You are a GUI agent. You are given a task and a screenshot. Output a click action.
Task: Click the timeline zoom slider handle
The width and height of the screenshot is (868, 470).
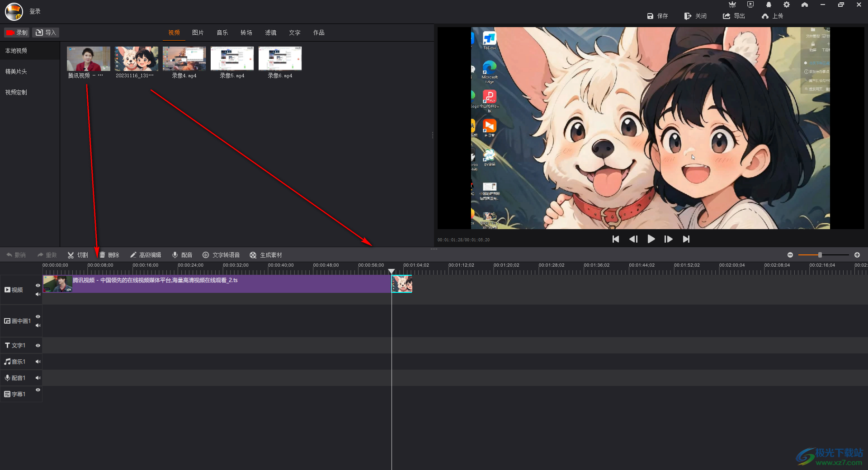tap(820, 255)
